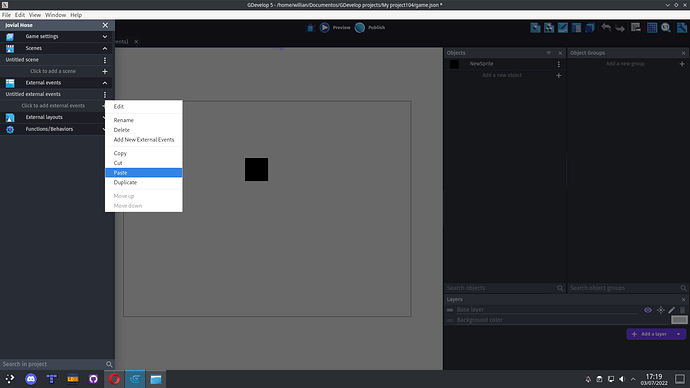Click the Functions/Behaviors gear icon

[x=10, y=129]
